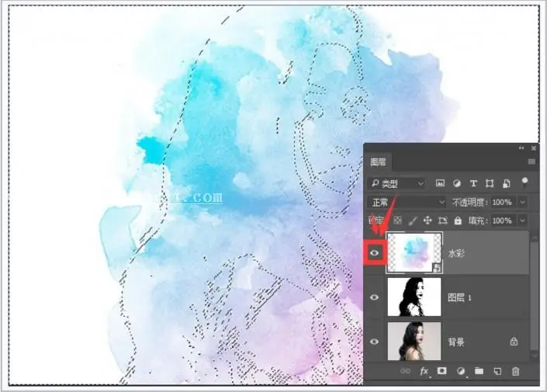Filter layers by type (T) layers
The width and height of the screenshot is (547, 392).
pos(473,183)
